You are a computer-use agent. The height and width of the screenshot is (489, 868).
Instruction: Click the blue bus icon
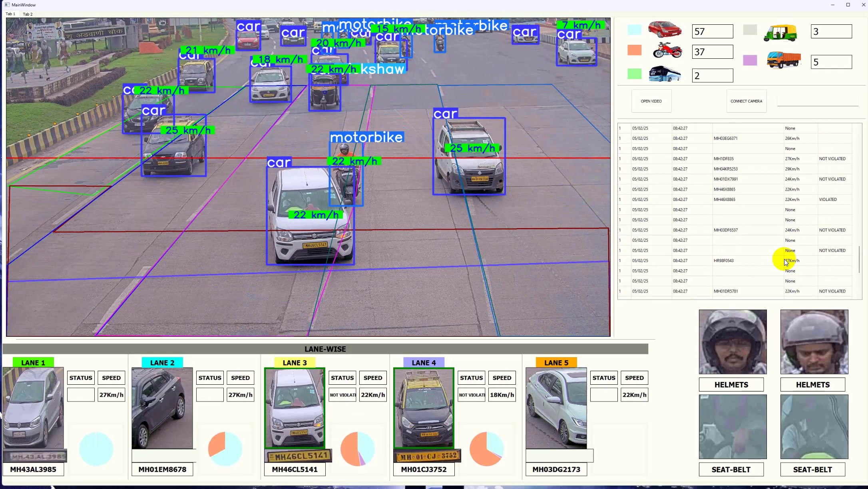coord(665,74)
